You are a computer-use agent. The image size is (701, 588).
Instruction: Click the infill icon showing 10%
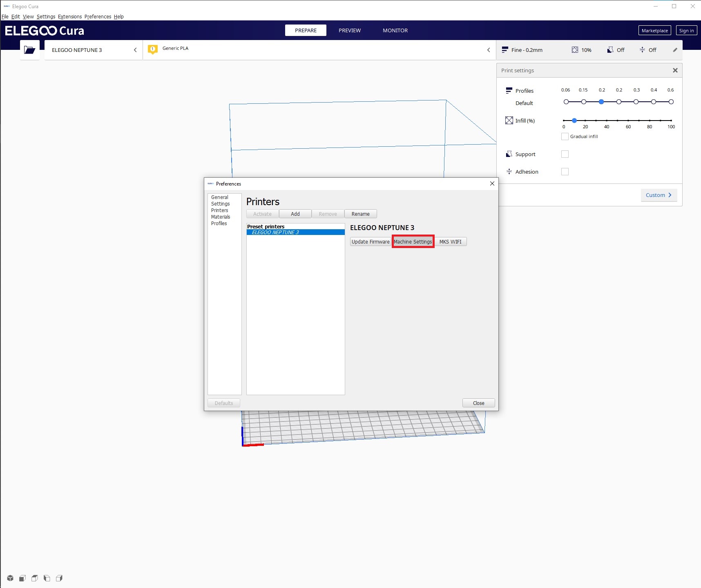click(x=575, y=50)
